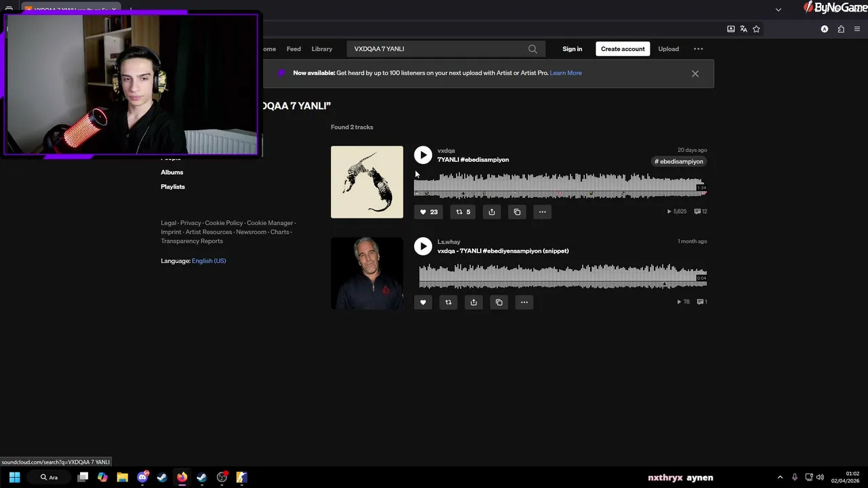Open the Privacy footer link
Image resolution: width=868 pixels, height=488 pixels.
tap(191, 223)
